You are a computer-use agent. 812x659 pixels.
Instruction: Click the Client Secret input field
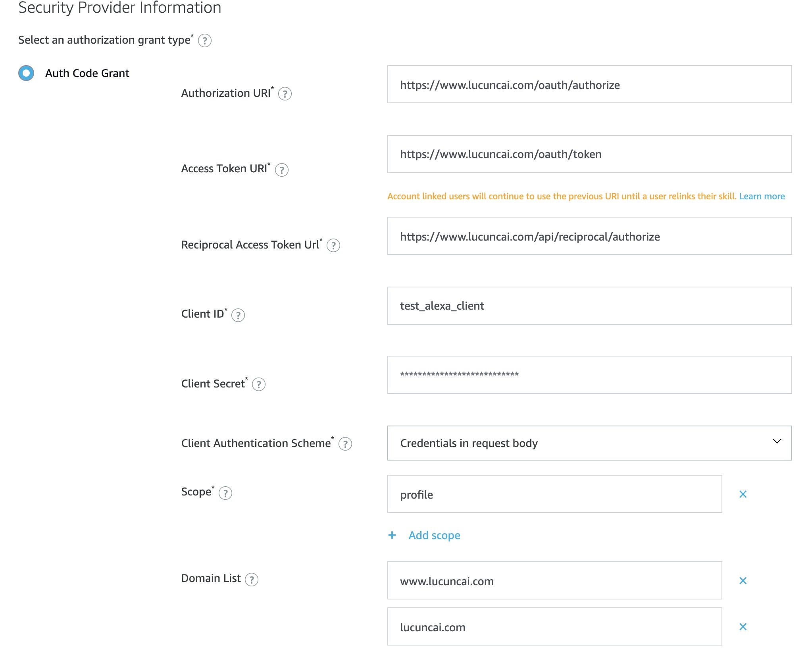click(589, 375)
